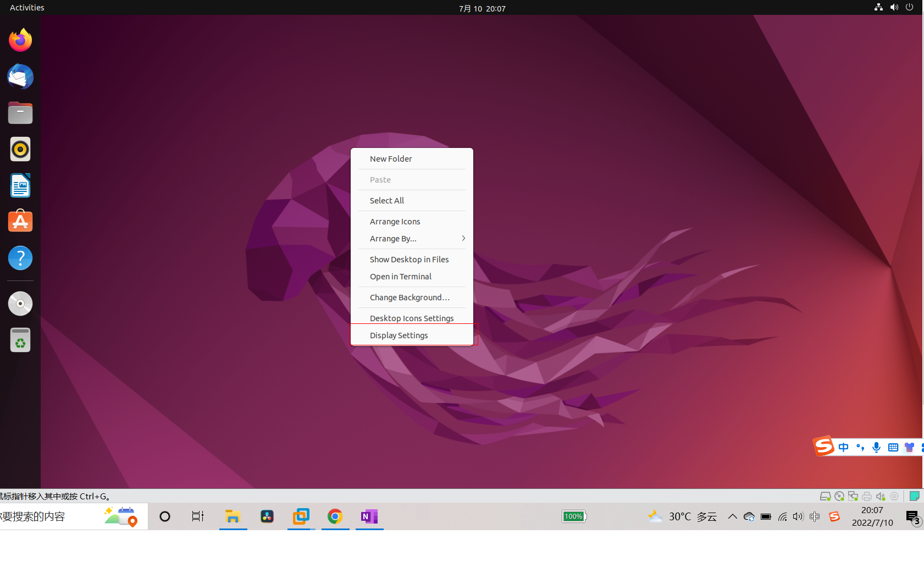
Task: Toggle Chinese/English mode on the Sogou bar
Action: [x=844, y=447]
